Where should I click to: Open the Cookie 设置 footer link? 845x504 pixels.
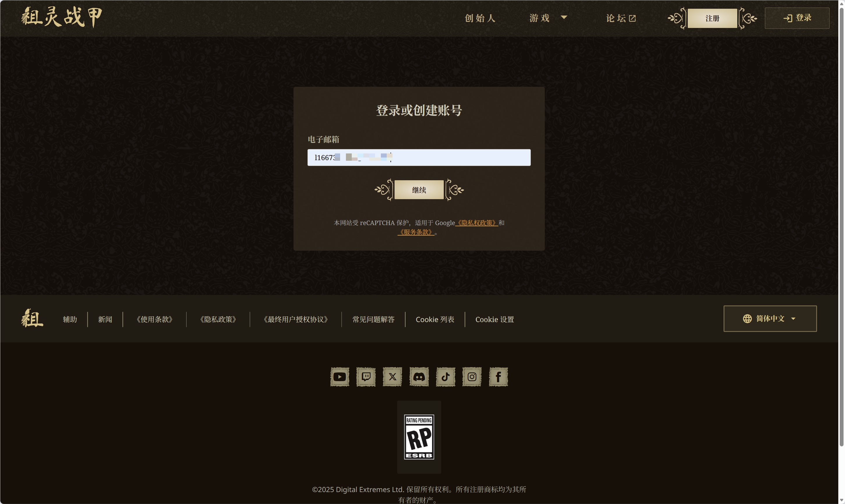tap(494, 319)
